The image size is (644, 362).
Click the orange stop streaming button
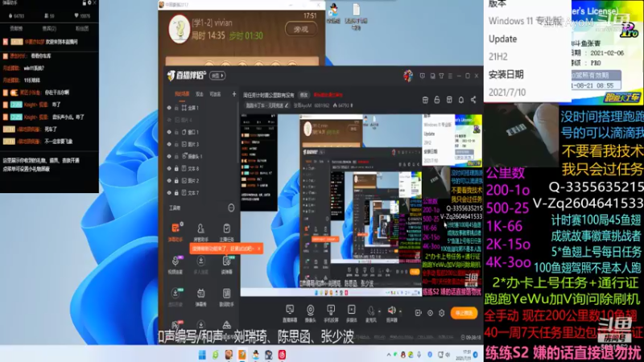(464, 313)
